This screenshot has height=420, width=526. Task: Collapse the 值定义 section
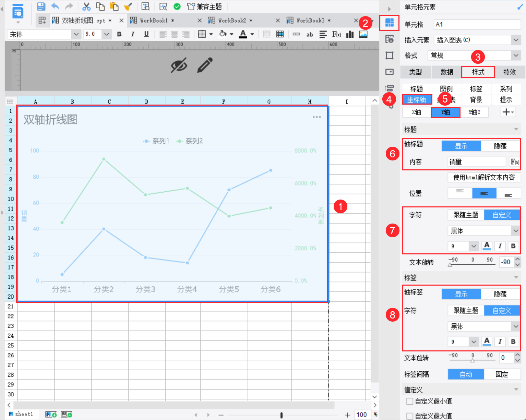pyautogui.click(x=516, y=389)
